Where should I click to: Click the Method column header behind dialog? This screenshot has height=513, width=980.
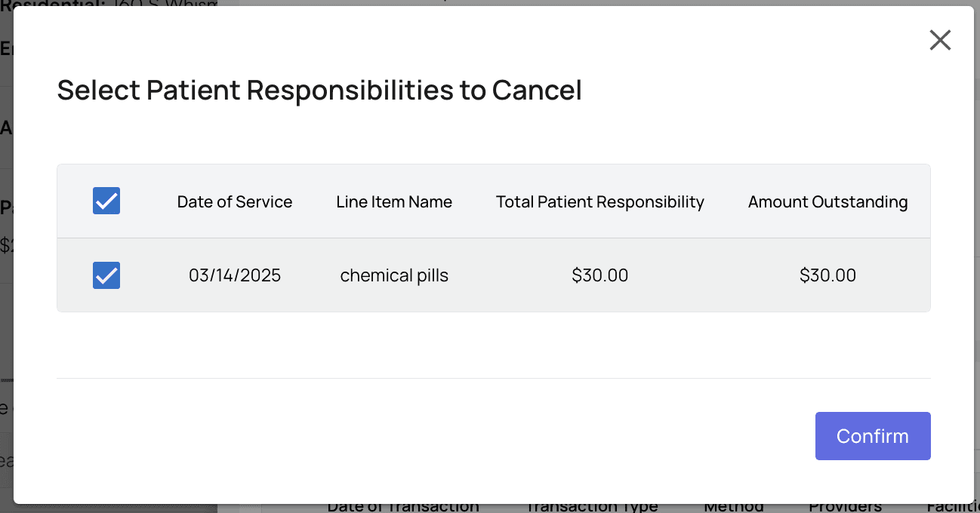click(734, 508)
